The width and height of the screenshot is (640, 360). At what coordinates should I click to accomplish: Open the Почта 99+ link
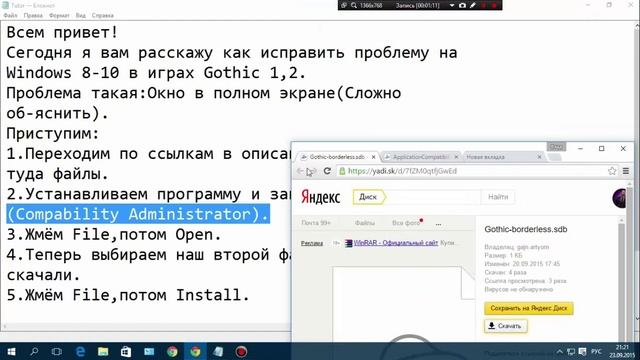point(316,223)
